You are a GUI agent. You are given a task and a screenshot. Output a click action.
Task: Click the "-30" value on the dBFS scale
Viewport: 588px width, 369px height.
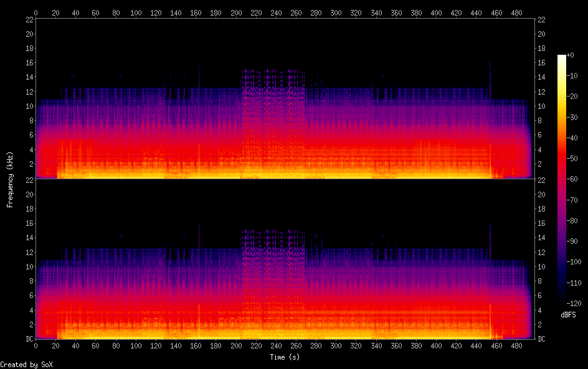point(572,117)
